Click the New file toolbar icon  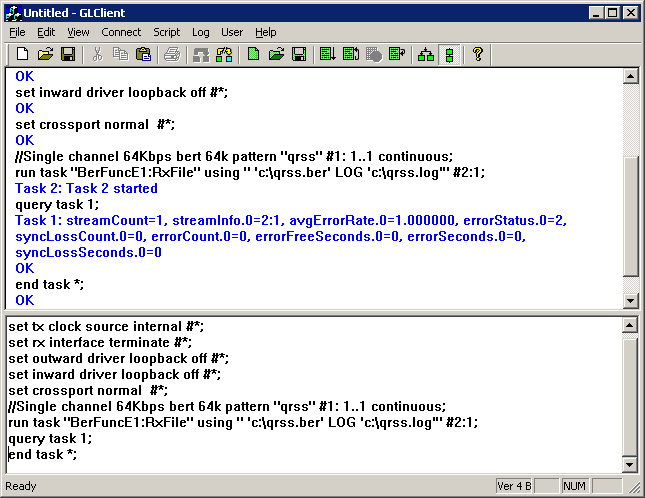pos(22,54)
